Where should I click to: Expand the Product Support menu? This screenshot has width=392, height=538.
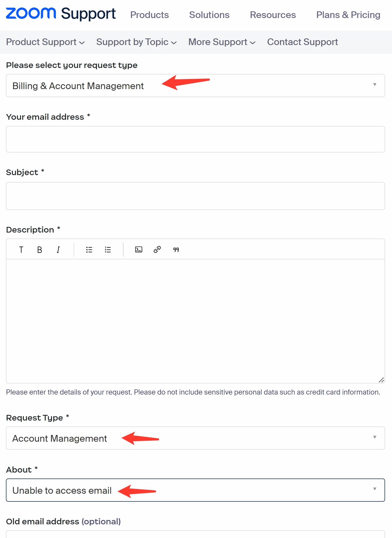45,42
